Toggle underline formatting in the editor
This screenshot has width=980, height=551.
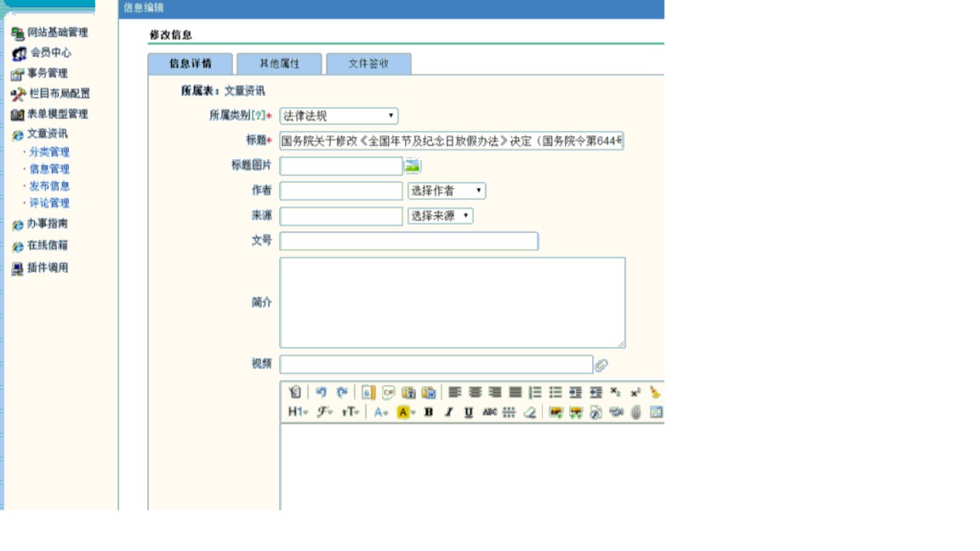click(469, 412)
